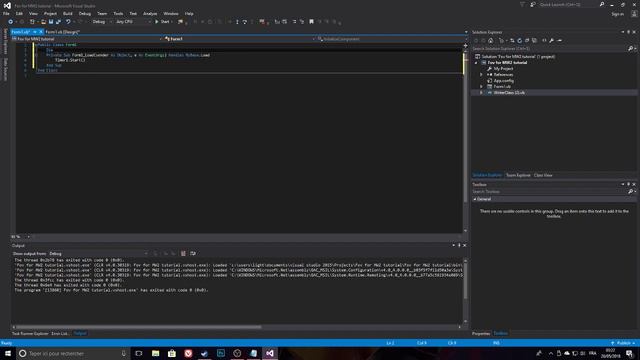The image size is (640, 360).
Task: Click the Save All toolbar icon
Action: [x=58, y=22]
